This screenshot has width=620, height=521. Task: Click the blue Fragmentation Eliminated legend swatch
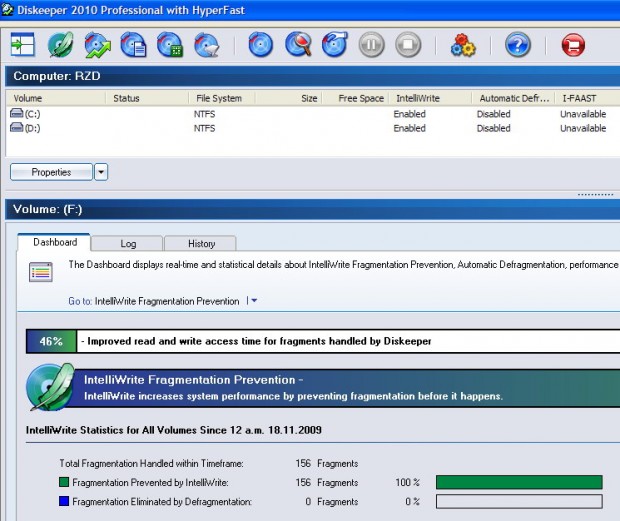point(64,501)
